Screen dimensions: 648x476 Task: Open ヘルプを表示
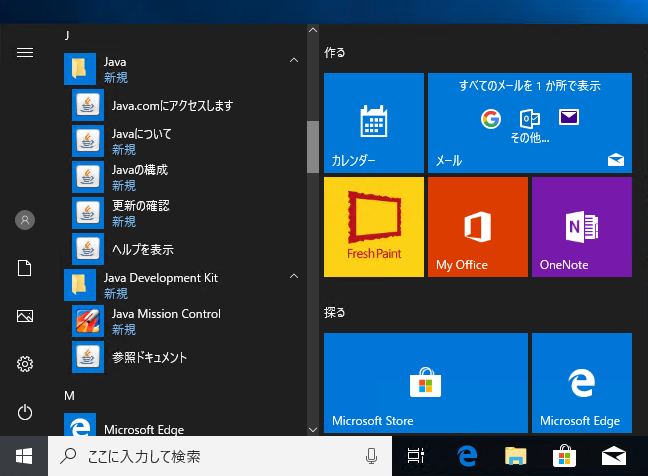[184, 249]
